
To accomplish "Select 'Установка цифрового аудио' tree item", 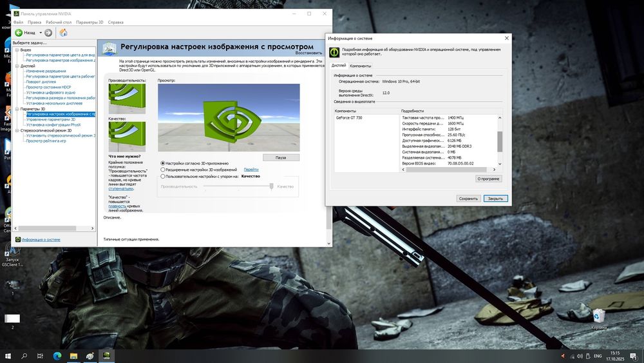I will point(50,92).
